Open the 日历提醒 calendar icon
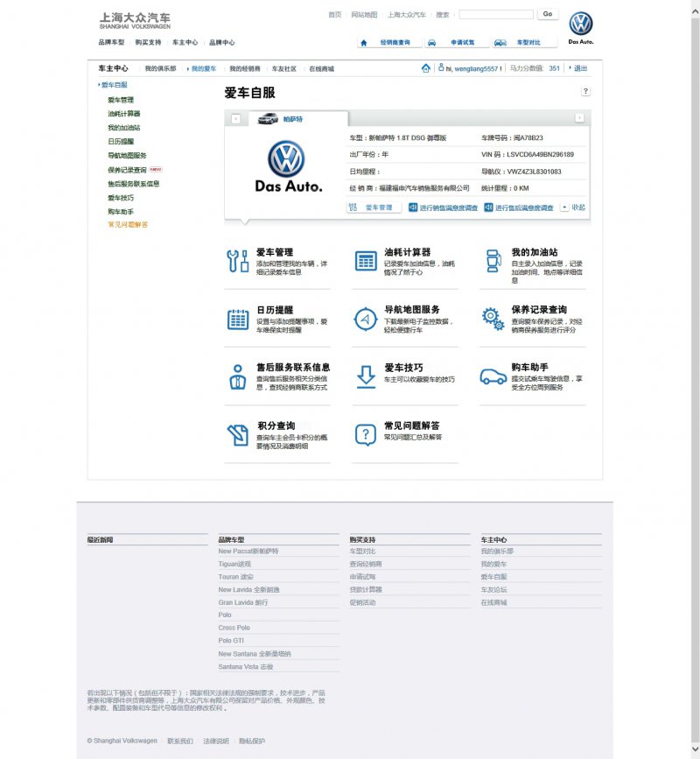Image resolution: width=700 pixels, height=759 pixels. click(238, 320)
